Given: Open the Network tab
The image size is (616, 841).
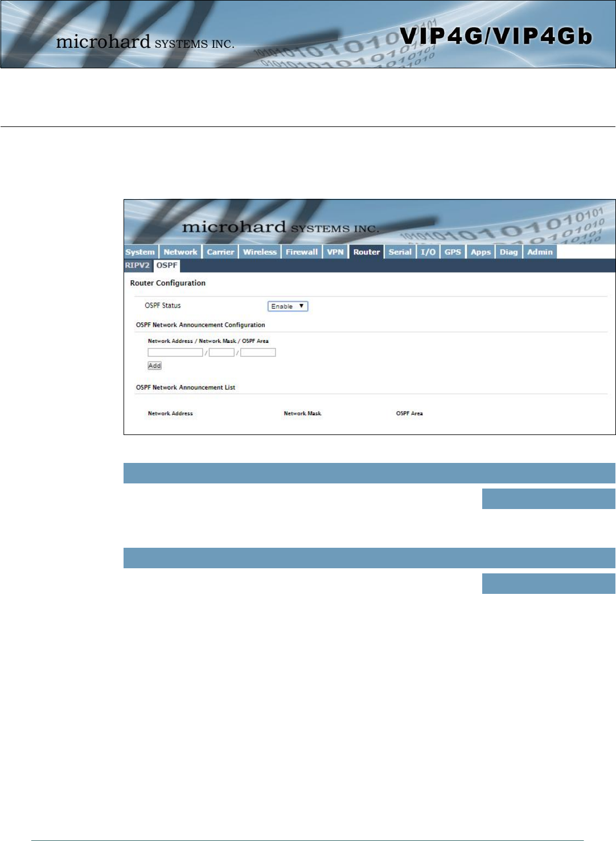Looking at the screenshot, I should tap(180, 252).
